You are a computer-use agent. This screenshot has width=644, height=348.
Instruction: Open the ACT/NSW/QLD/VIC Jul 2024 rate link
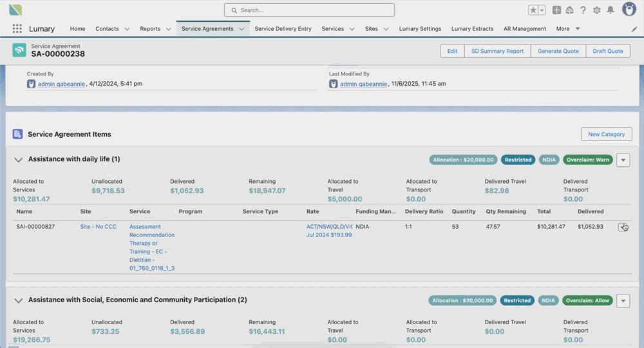click(x=329, y=231)
